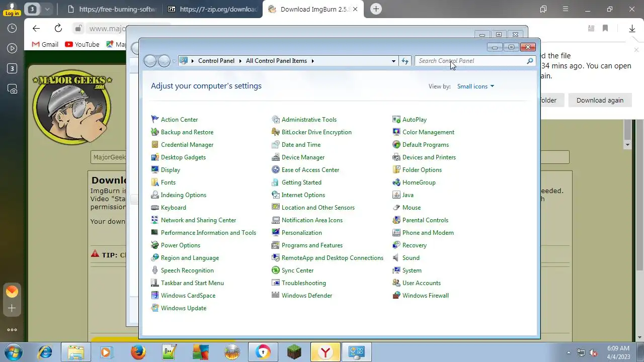Click the Ease of Access Center icon
The width and height of the screenshot is (644, 362).
[276, 170]
